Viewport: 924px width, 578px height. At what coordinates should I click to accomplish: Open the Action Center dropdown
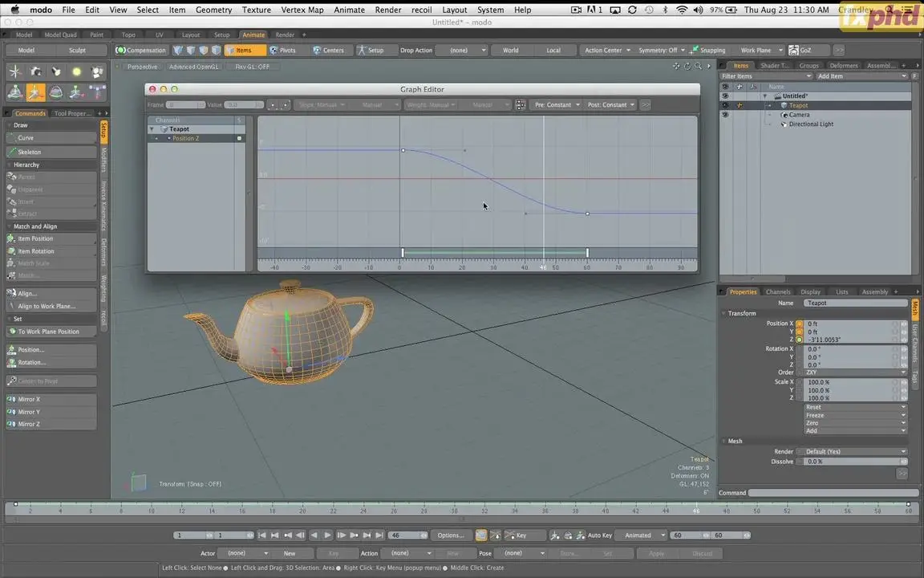click(606, 50)
